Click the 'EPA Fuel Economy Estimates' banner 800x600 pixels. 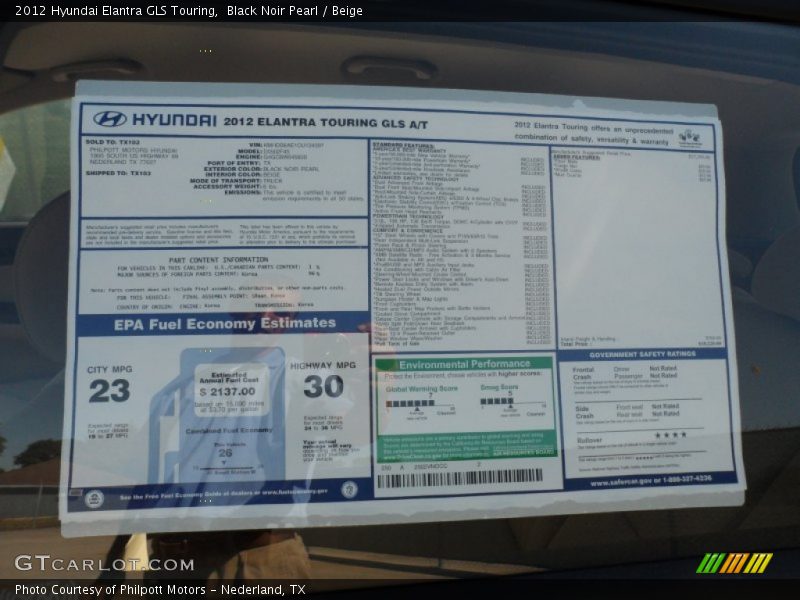(225, 324)
